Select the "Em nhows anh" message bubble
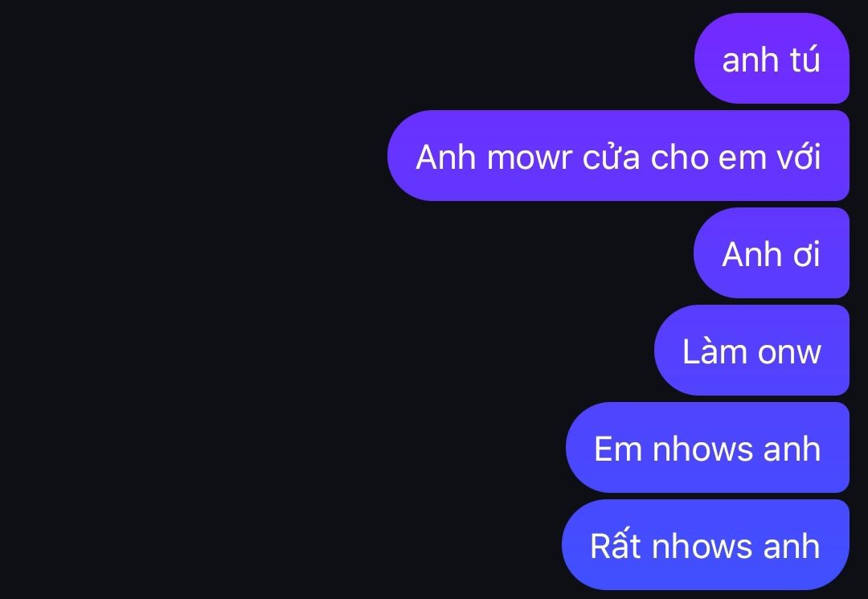868x599 pixels. point(707,447)
